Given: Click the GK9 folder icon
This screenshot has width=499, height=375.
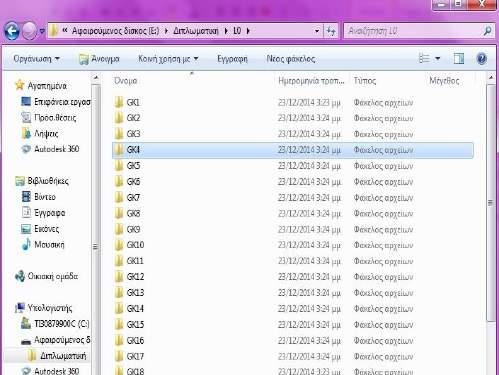Looking at the screenshot, I should tap(119, 229).
